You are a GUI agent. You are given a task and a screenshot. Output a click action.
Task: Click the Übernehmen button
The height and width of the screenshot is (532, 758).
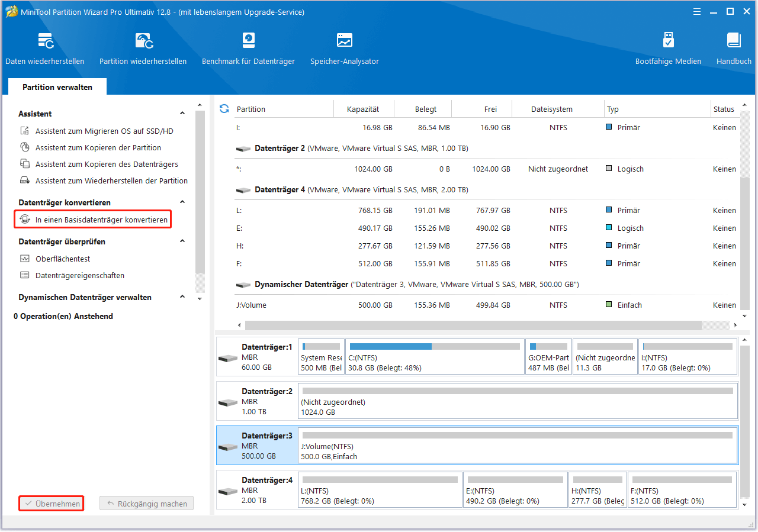51,504
